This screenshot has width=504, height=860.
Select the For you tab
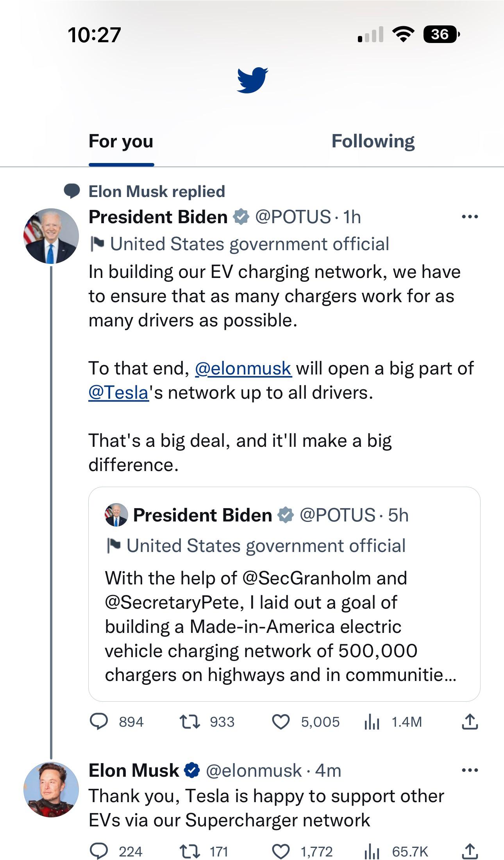coord(121,142)
